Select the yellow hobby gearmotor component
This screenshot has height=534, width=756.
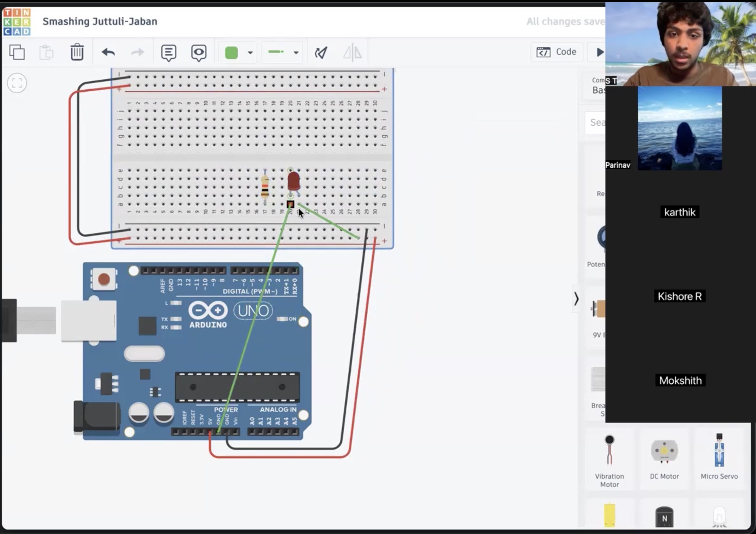[x=610, y=515]
